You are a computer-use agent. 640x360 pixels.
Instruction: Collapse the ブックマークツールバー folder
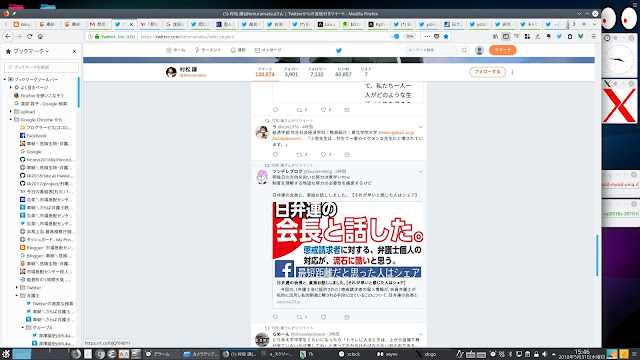click(5, 79)
